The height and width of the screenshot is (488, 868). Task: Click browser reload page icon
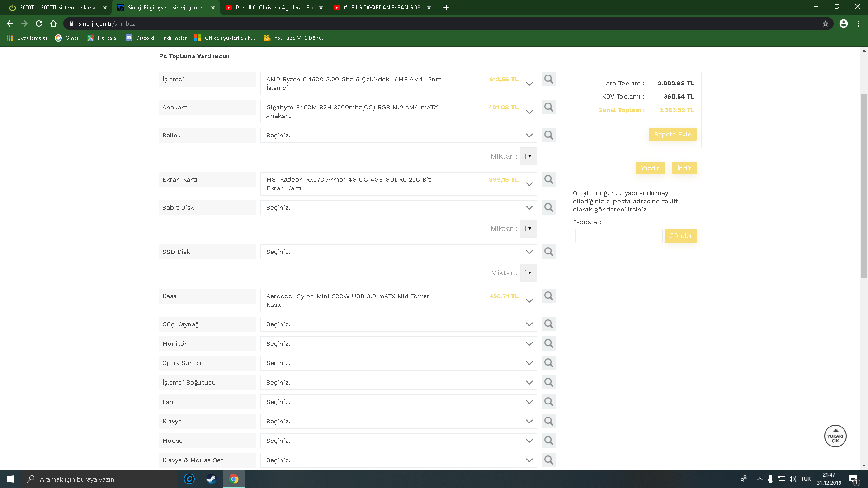(39, 23)
